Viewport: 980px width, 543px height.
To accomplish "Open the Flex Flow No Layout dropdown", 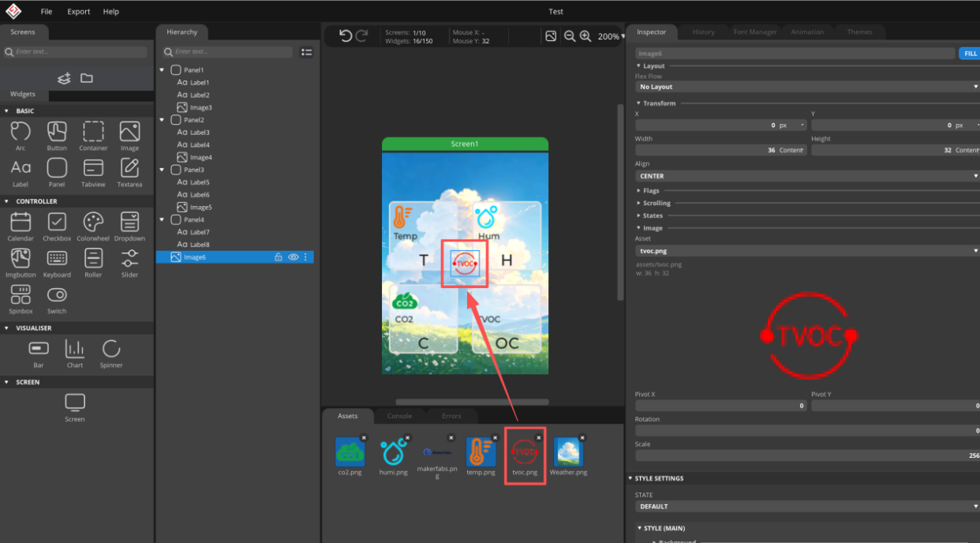I will 807,87.
